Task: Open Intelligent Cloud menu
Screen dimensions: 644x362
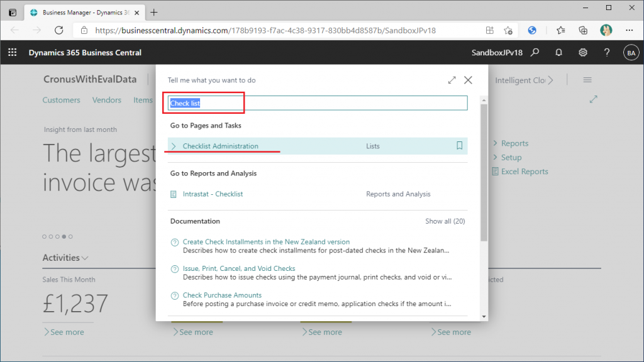Action: coord(524,80)
